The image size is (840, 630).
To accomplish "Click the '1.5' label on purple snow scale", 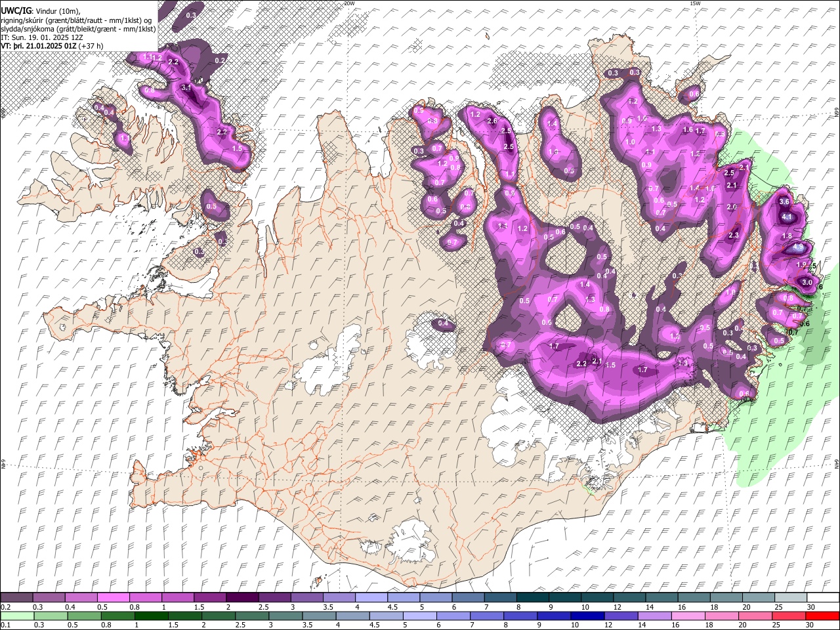I will tap(198, 607).
